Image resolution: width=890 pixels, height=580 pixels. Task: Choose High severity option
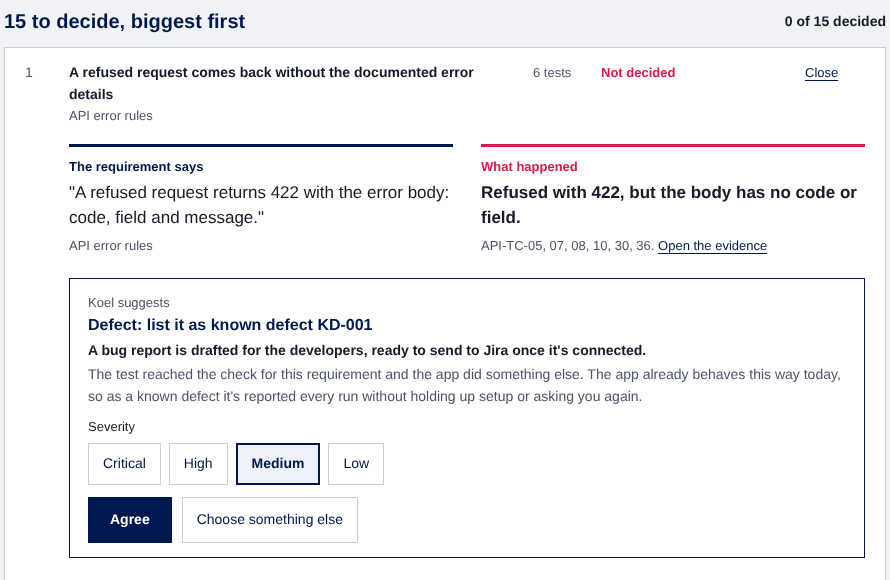tap(198, 464)
